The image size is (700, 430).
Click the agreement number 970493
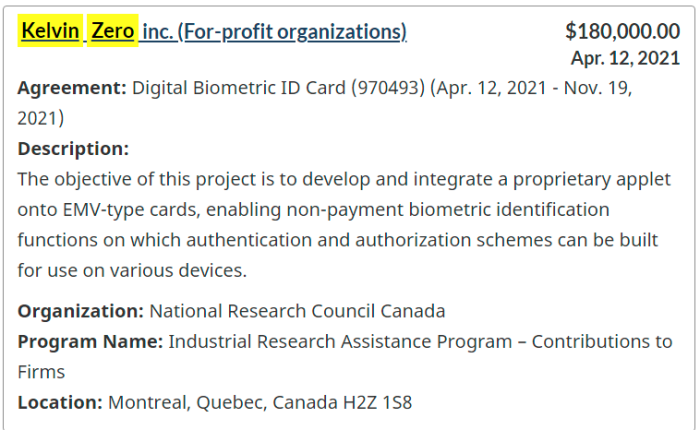coord(388,88)
